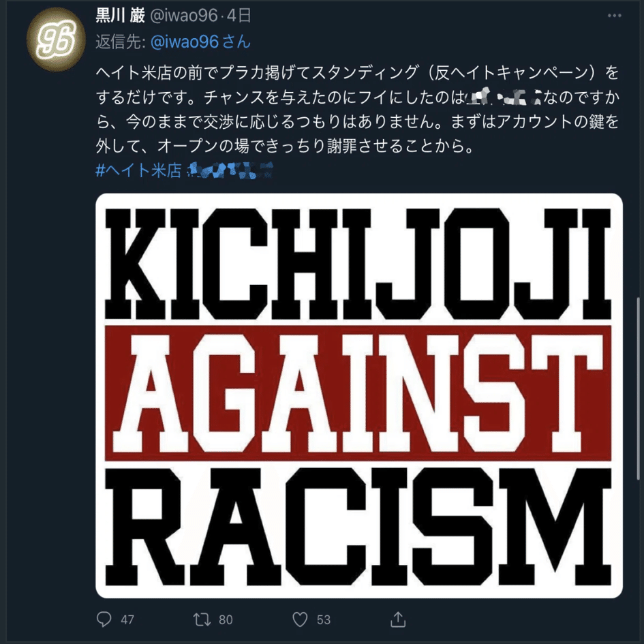Image resolution: width=644 pixels, height=644 pixels.
Task: Follow the reply-to link @iwao96さん
Action: point(200,42)
